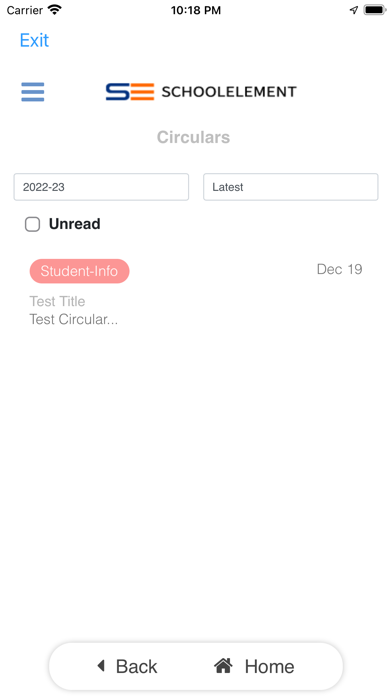The image size is (392, 696).
Task: Tap the house icon in bottom bar
Action: pos(223,665)
